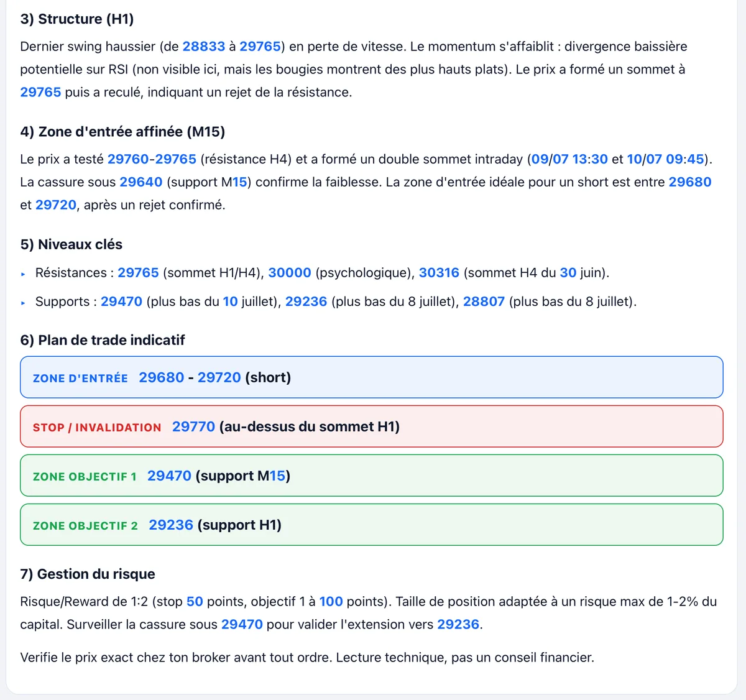This screenshot has width=746, height=700.
Task: Select the Zone Objectif 1 box
Action: (x=372, y=476)
